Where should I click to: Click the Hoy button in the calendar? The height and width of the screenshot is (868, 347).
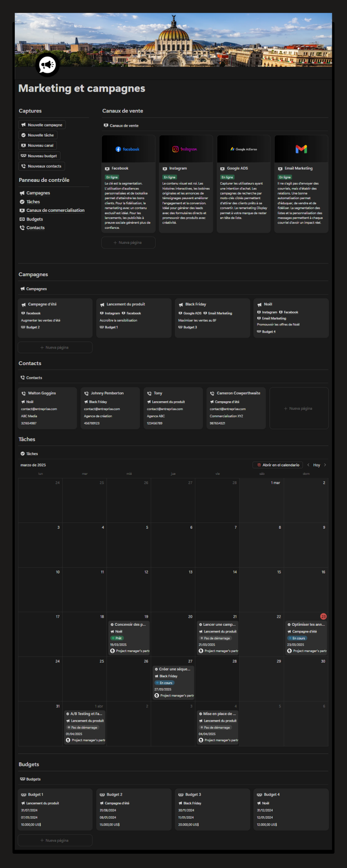[x=317, y=465]
